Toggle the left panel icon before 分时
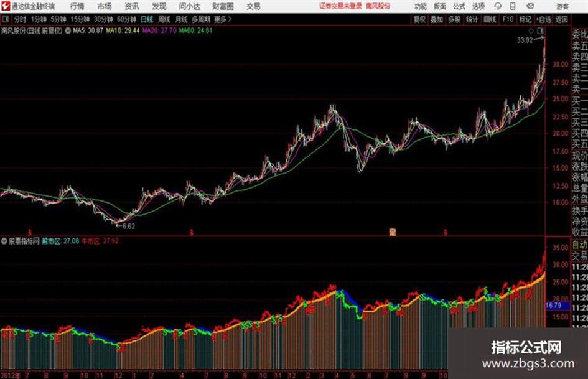This screenshot has width=588, height=379. pyautogui.click(x=5, y=19)
